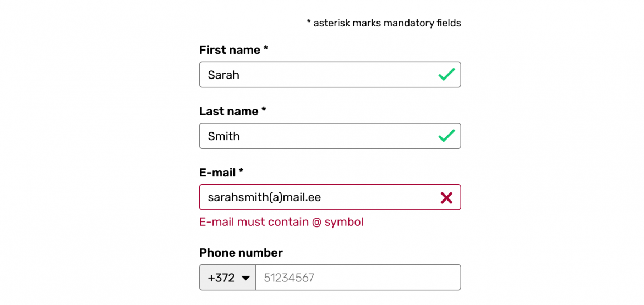Open the +372 country code selector
Viewport: 644px width, 305px height.
point(227,278)
